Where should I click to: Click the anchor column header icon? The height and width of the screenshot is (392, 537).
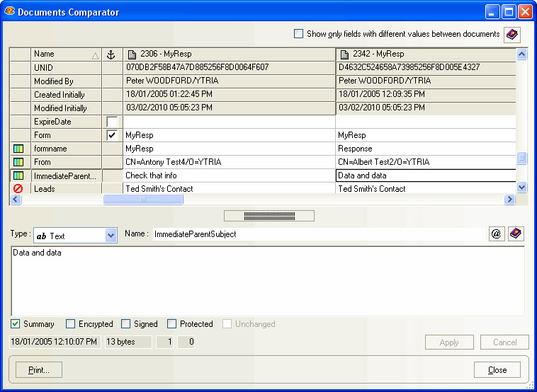pyautogui.click(x=110, y=54)
